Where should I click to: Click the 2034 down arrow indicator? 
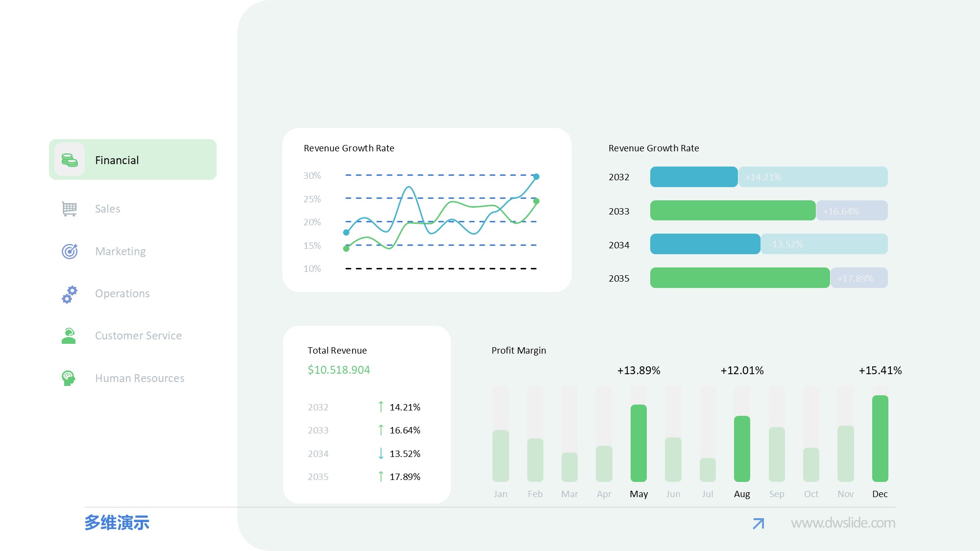pos(381,454)
